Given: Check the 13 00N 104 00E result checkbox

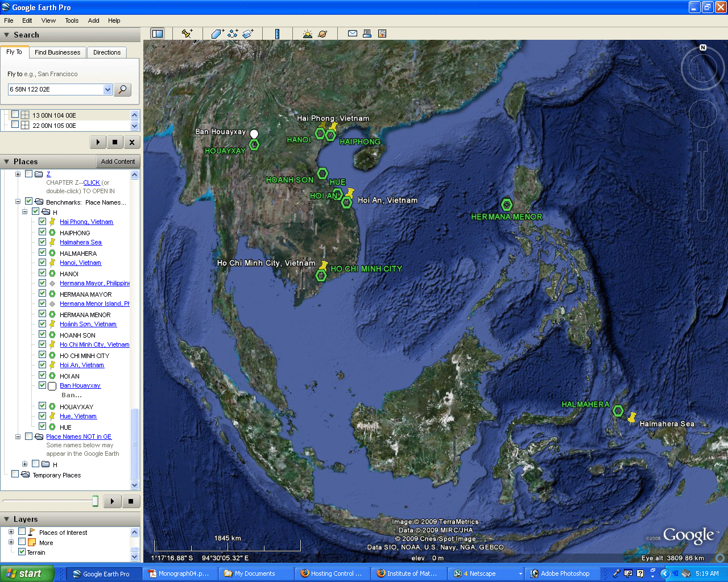Looking at the screenshot, I should [15, 114].
